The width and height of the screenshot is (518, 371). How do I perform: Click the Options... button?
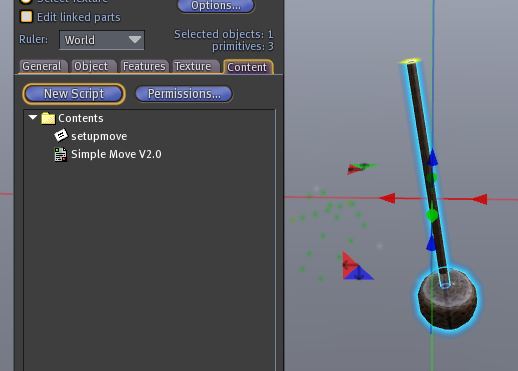click(216, 6)
